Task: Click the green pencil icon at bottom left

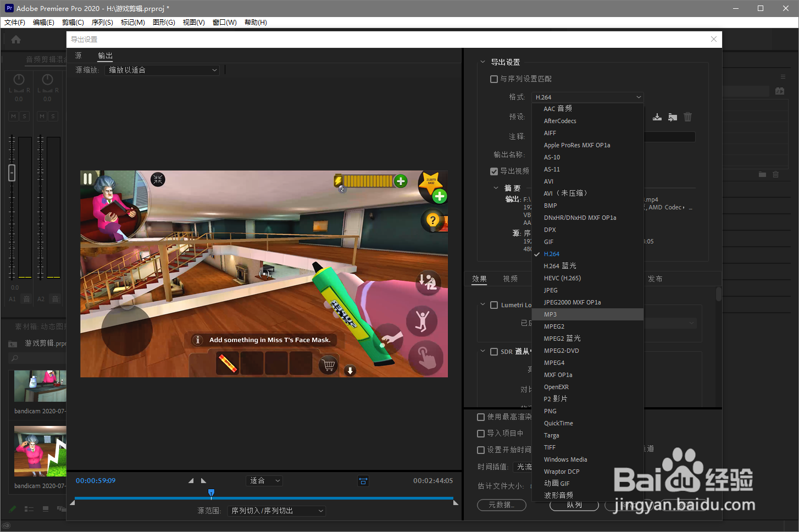Action: pyautogui.click(x=13, y=509)
